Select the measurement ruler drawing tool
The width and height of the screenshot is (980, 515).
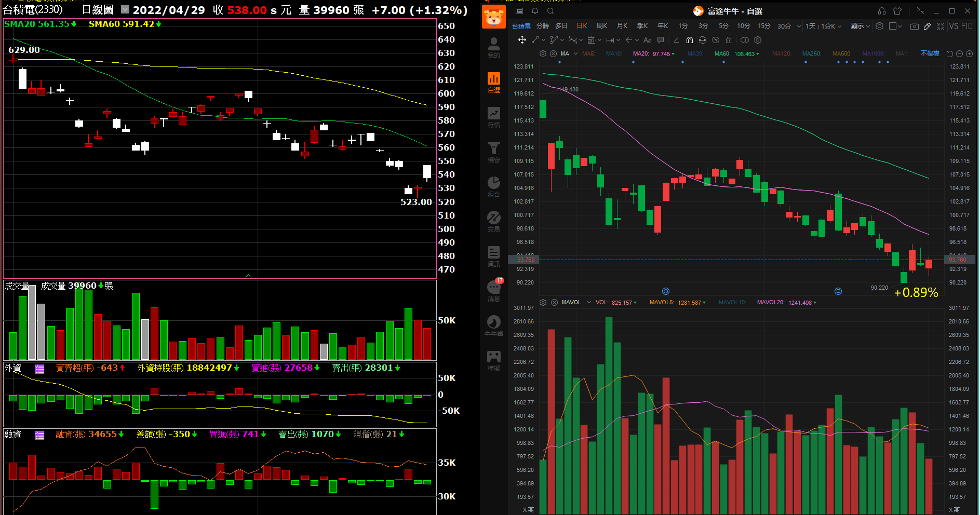[x=591, y=40]
